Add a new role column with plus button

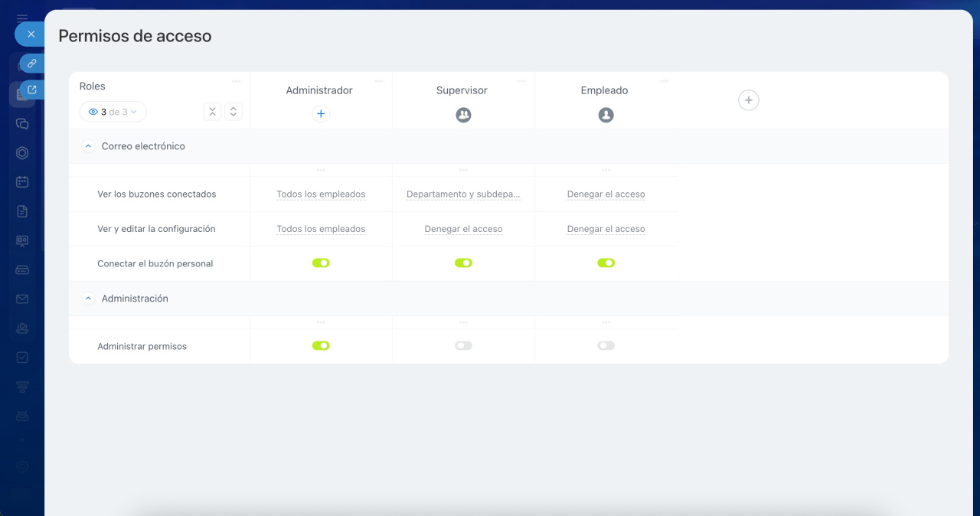pos(748,100)
